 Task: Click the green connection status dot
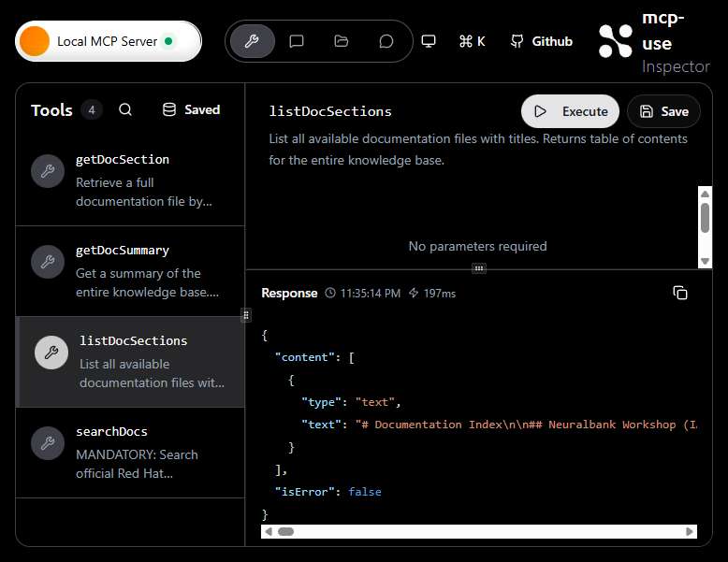pyautogui.click(x=168, y=41)
